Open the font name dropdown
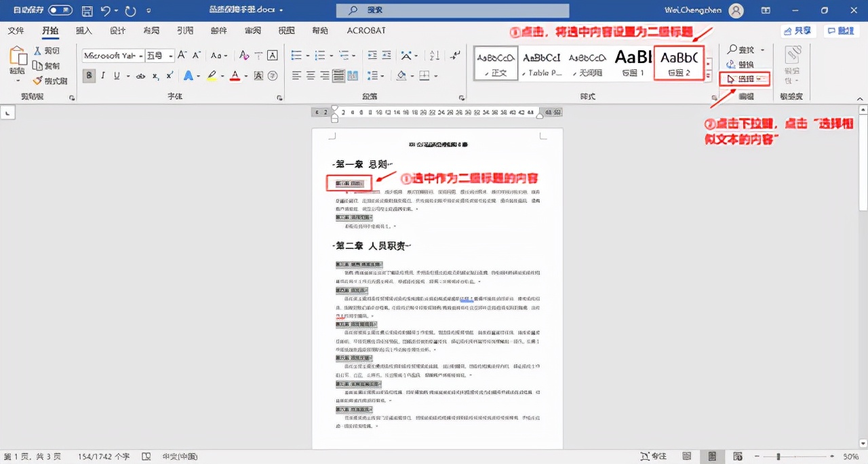Screen dimensions: 868x464 pos(141,56)
